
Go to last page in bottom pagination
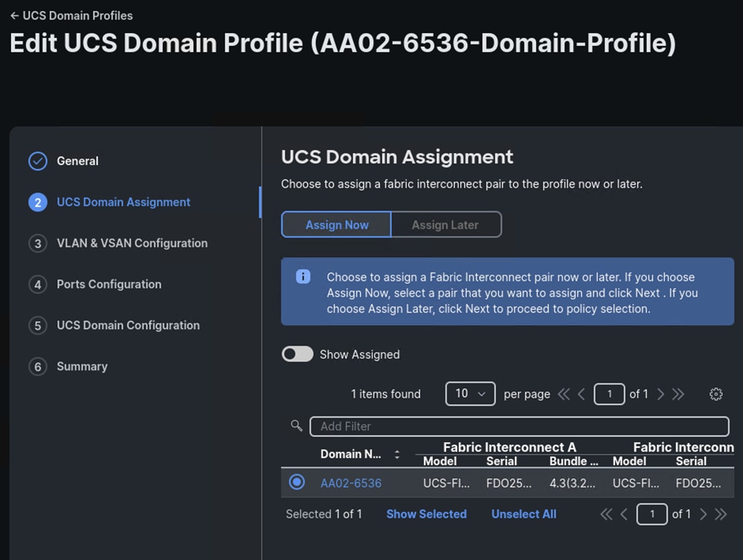pos(721,514)
